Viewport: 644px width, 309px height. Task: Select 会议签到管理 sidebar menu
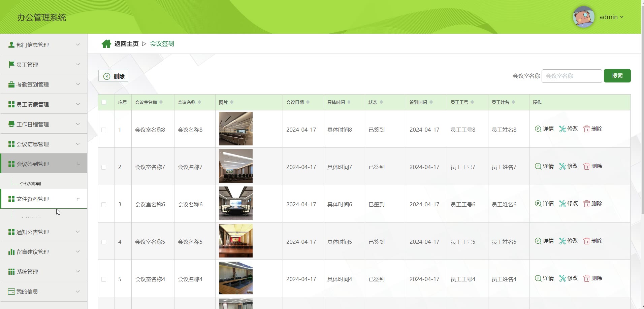click(x=44, y=164)
